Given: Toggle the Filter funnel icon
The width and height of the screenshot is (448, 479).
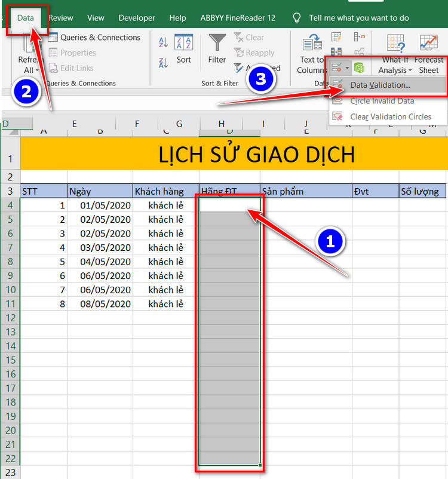Looking at the screenshot, I should pyautogui.click(x=217, y=42).
